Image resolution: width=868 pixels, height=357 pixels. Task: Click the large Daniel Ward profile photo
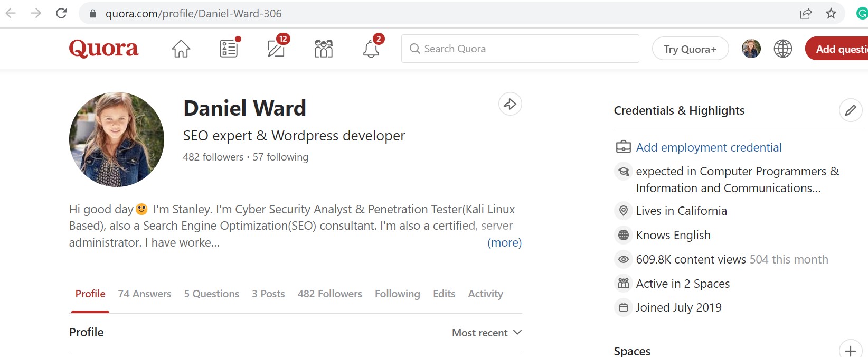117,139
